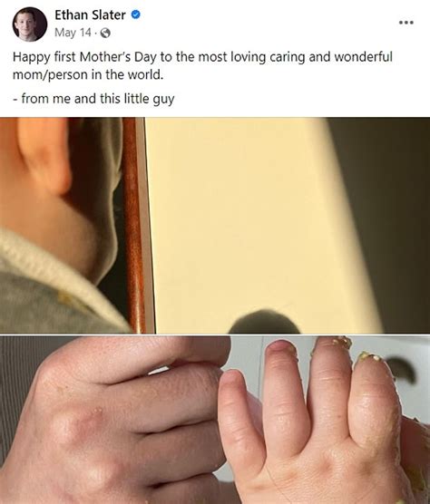Click the globe public audience icon
430x504 pixels.
pos(105,34)
